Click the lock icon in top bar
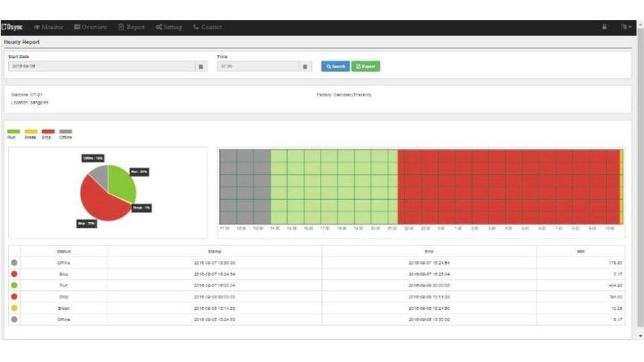 tap(604, 27)
